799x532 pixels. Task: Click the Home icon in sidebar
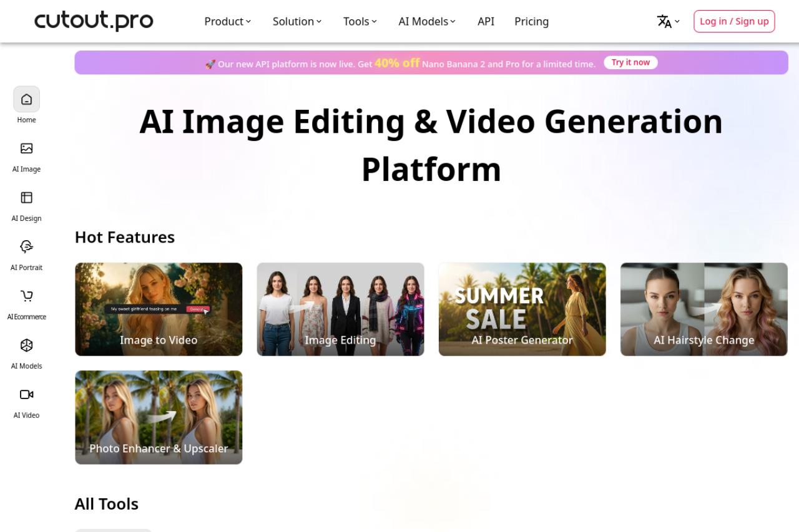click(x=26, y=99)
